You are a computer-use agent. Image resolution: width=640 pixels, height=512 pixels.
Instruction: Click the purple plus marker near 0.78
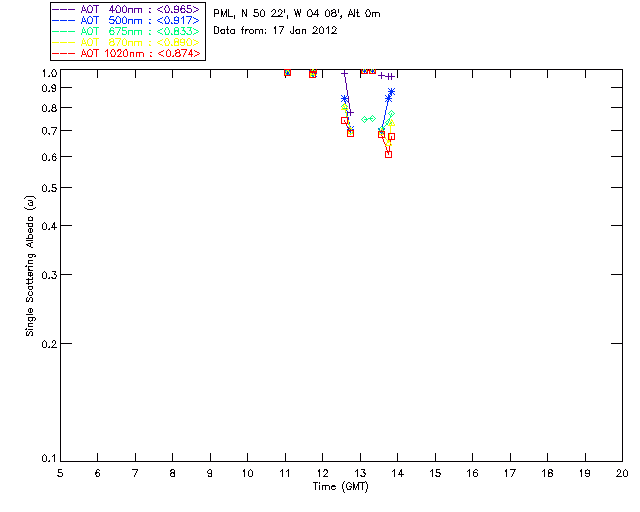point(350,113)
